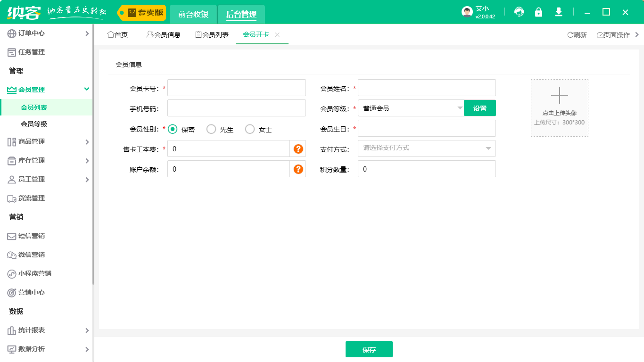
Task: Click the globe icon in the title bar
Action: 519,12
